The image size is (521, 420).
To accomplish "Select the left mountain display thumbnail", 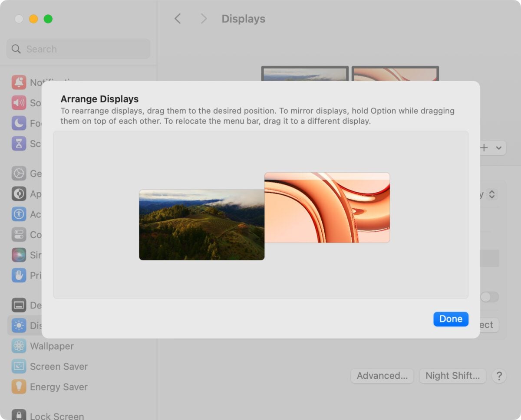I will [201, 225].
